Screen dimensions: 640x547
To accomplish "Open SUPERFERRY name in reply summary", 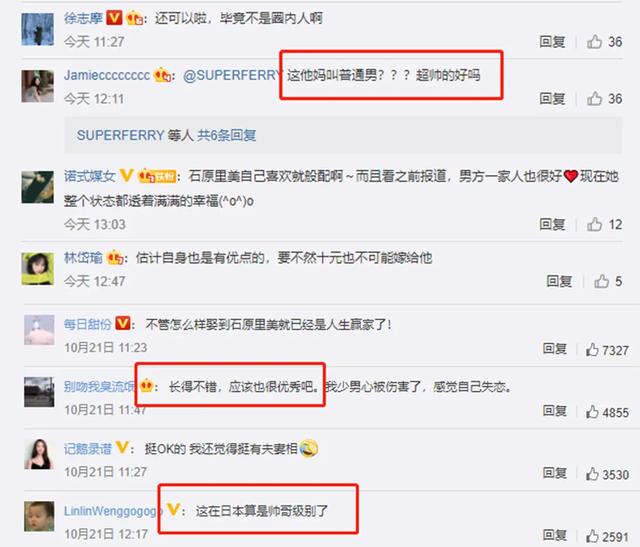I will 120,135.
